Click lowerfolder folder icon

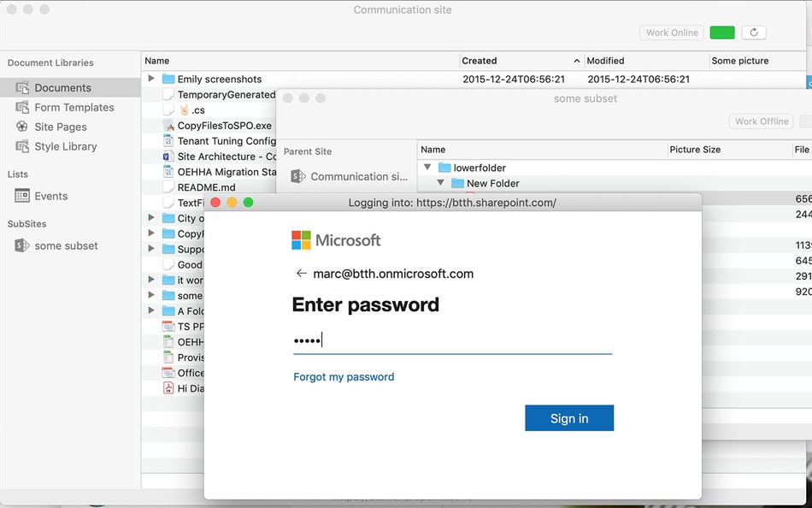(444, 168)
